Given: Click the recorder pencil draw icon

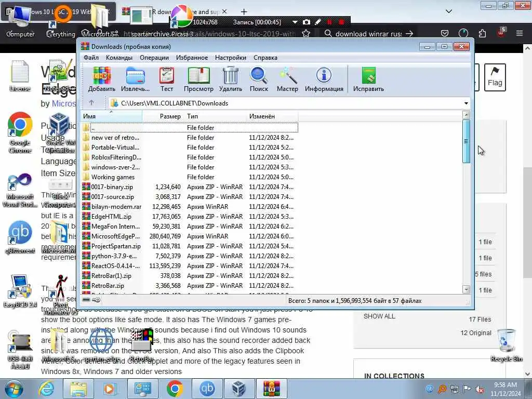Looking at the screenshot, I should 318,22.
